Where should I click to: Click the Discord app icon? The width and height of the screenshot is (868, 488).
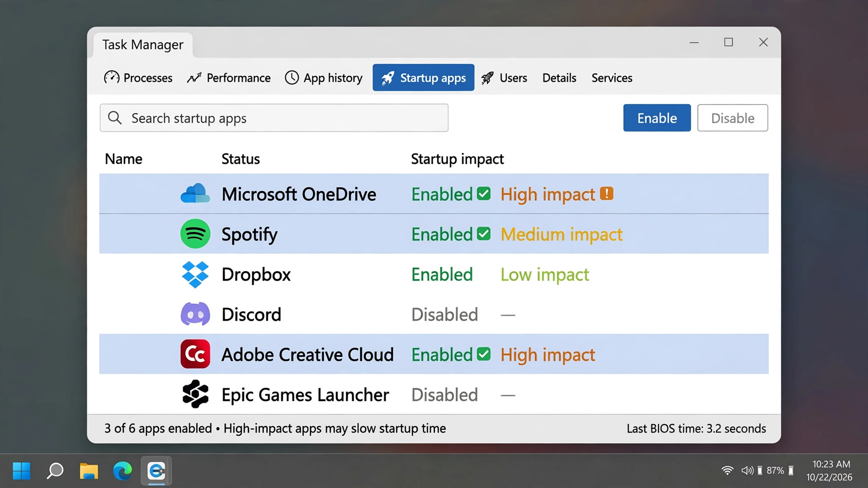tap(195, 314)
